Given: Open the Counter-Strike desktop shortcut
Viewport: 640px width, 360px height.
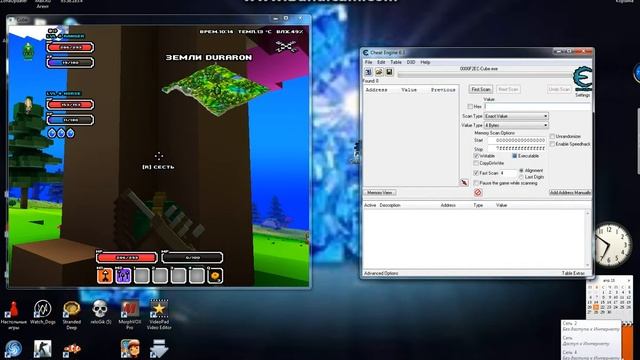Looking at the screenshot, I should pos(42,349).
